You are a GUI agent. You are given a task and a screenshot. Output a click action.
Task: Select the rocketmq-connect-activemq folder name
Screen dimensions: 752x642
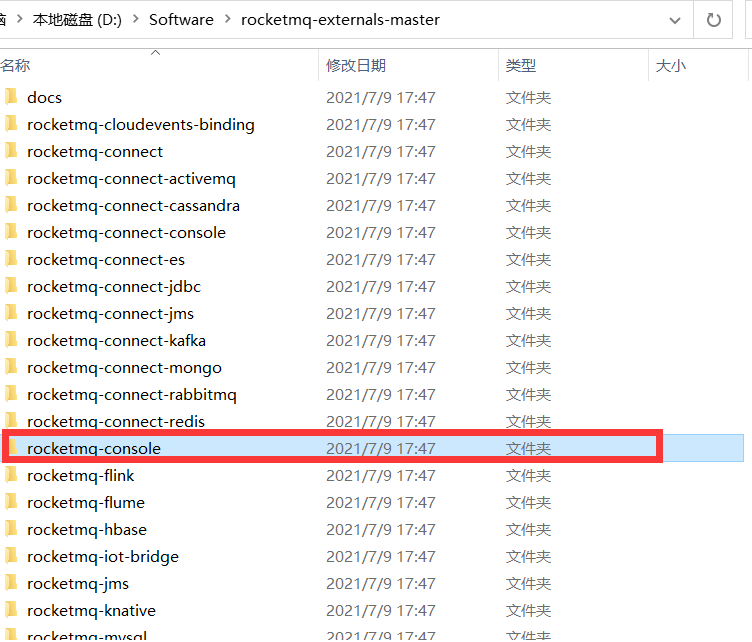pyautogui.click(x=131, y=179)
